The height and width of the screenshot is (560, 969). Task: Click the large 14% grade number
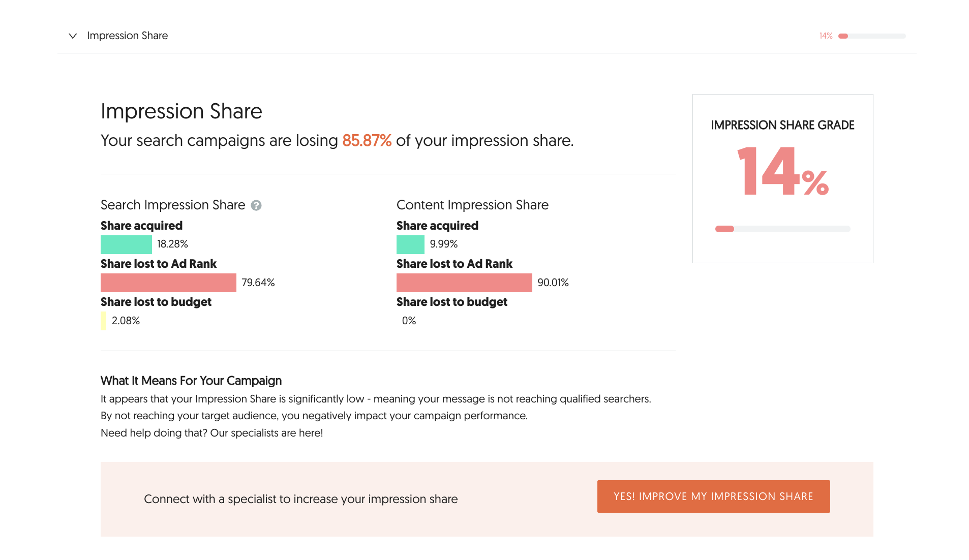(782, 171)
